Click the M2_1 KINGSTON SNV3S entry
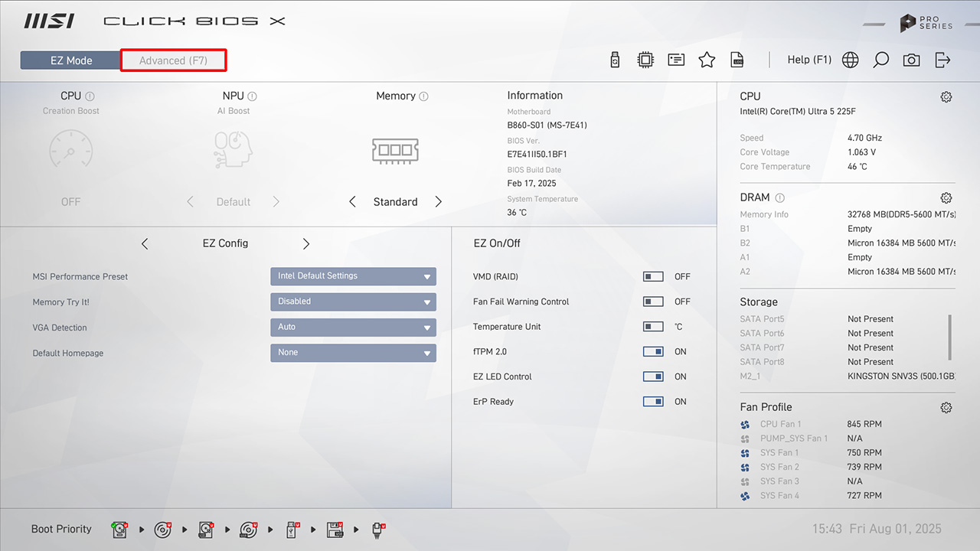Viewport: 980px width, 551px height. coord(848,377)
